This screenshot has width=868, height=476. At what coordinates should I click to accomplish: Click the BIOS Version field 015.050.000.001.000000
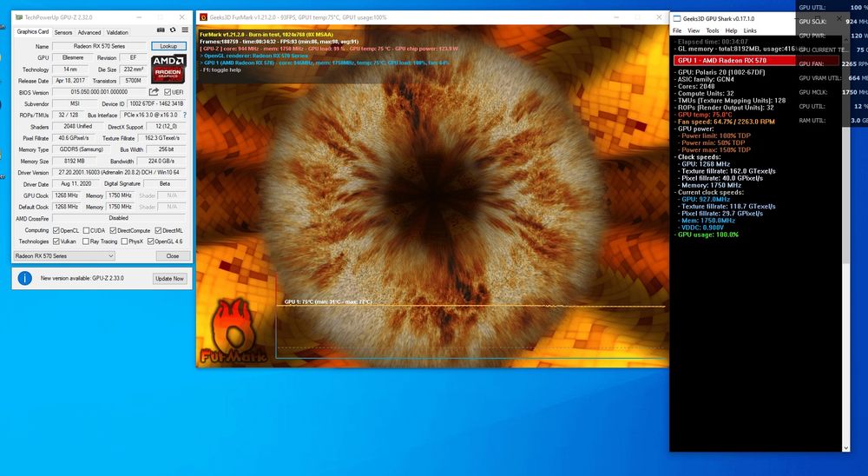tap(100, 92)
